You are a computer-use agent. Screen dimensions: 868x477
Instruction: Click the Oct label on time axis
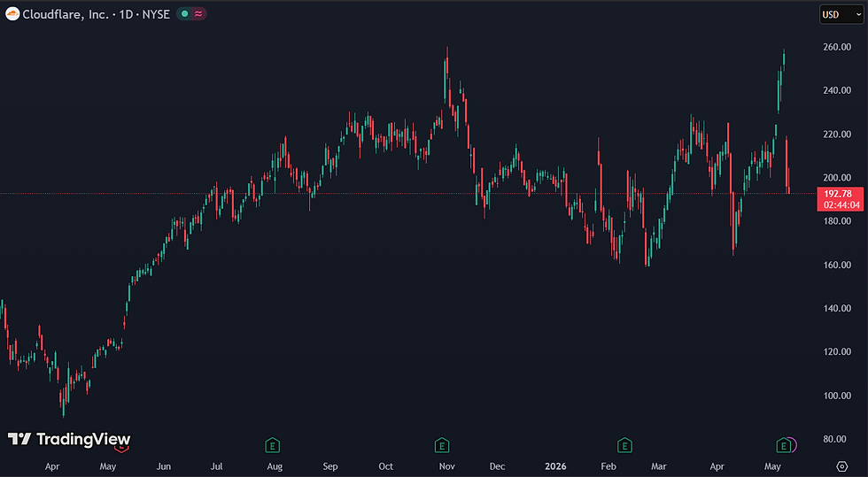[386, 466]
